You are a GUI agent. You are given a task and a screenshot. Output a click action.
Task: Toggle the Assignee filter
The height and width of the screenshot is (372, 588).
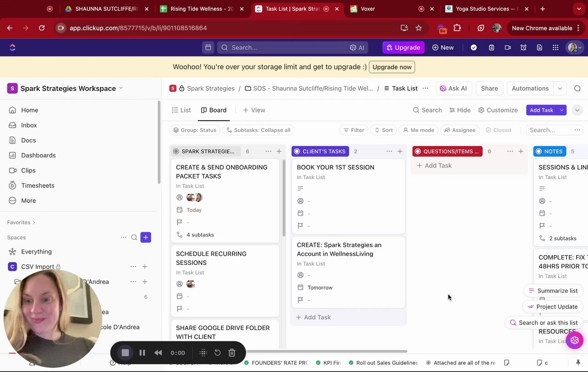460,130
